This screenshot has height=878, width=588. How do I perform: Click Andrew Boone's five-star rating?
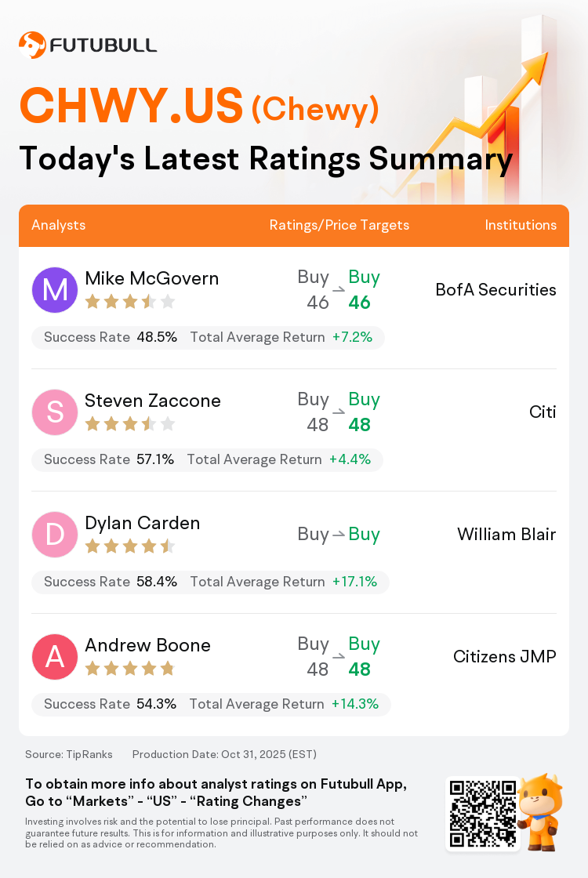(x=129, y=669)
